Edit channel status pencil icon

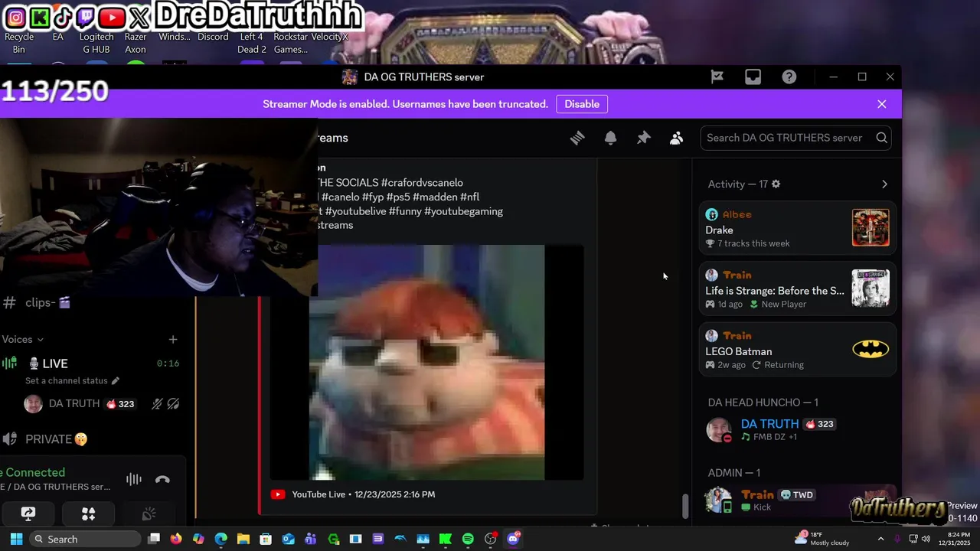[x=116, y=380]
